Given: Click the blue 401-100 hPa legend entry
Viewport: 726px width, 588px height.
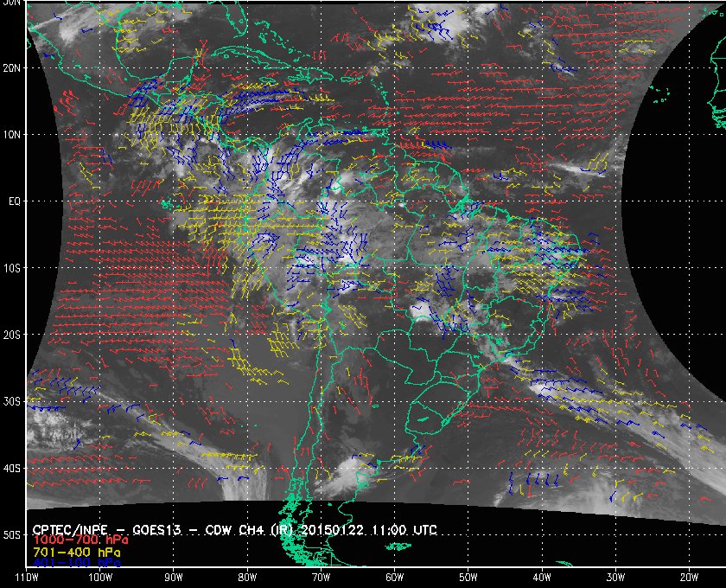Looking at the screenshot, I should (76, 563).
